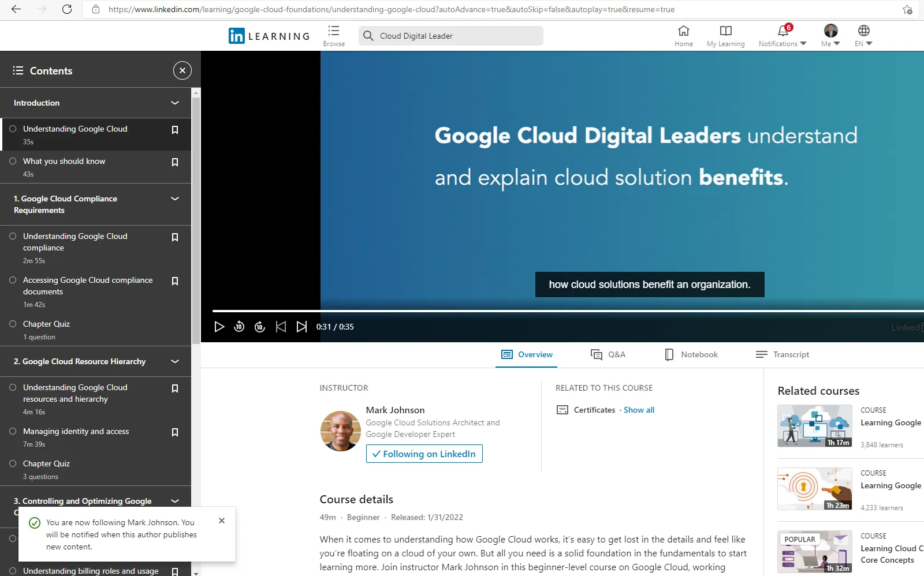Open the 3 questions Chapter Quiz

(x=46, y=463)
